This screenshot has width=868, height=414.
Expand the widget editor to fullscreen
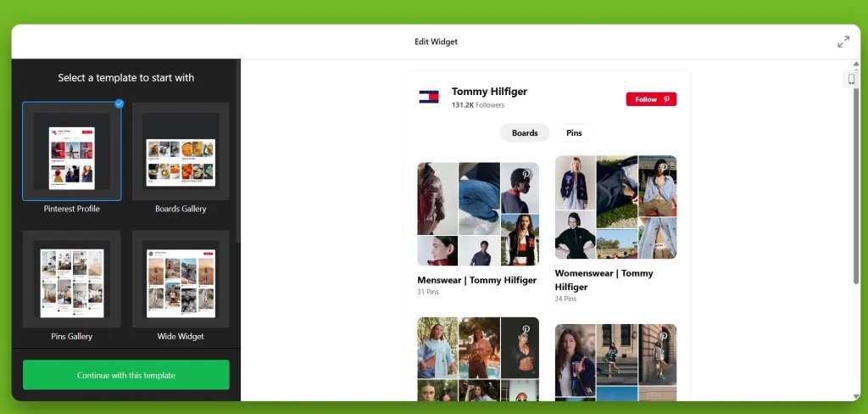click(843, 42)
